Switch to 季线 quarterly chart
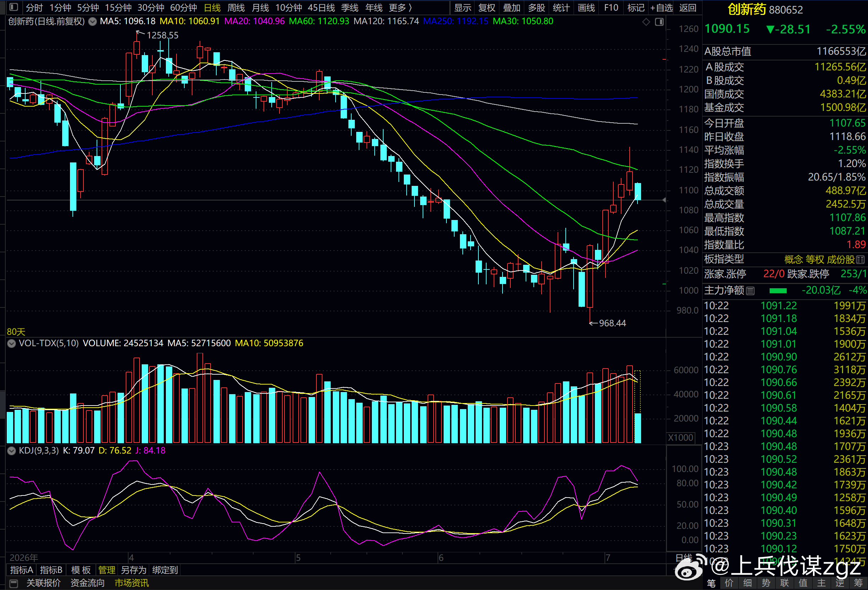Viewport: 868px width, 590px height. [x=349, y=7]
